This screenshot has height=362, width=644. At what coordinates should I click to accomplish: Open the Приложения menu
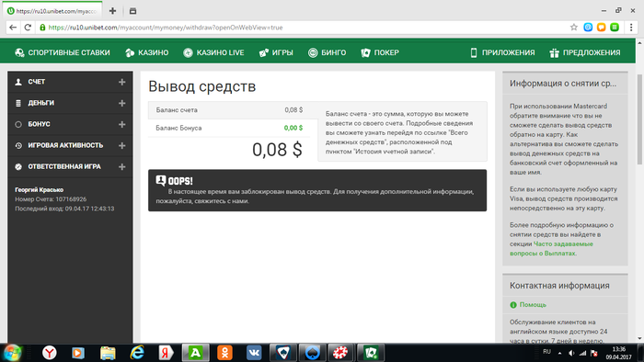coord(502,52)
